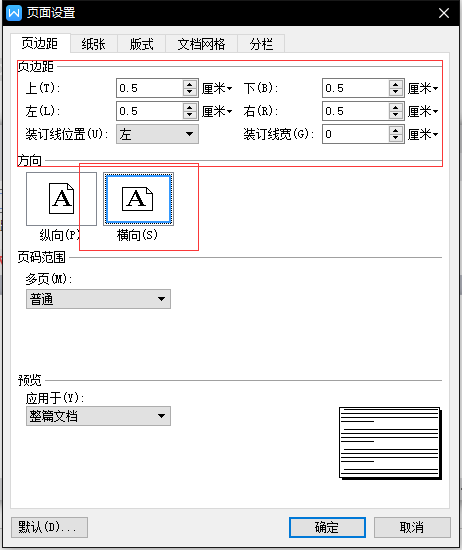Viewport: 462px width, 550px height.
Task: Confirm settings with 确定 button
Action: (327, 527)
